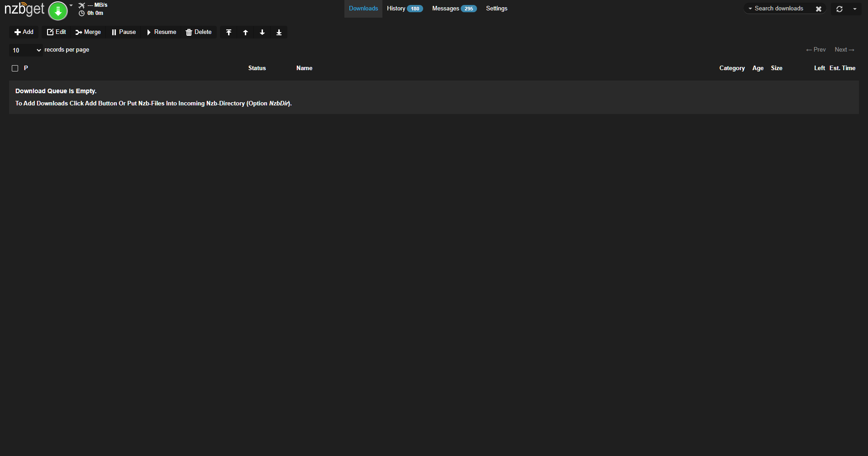
Task: Move selected items to top of queue
Action: [x=229, y=32]
